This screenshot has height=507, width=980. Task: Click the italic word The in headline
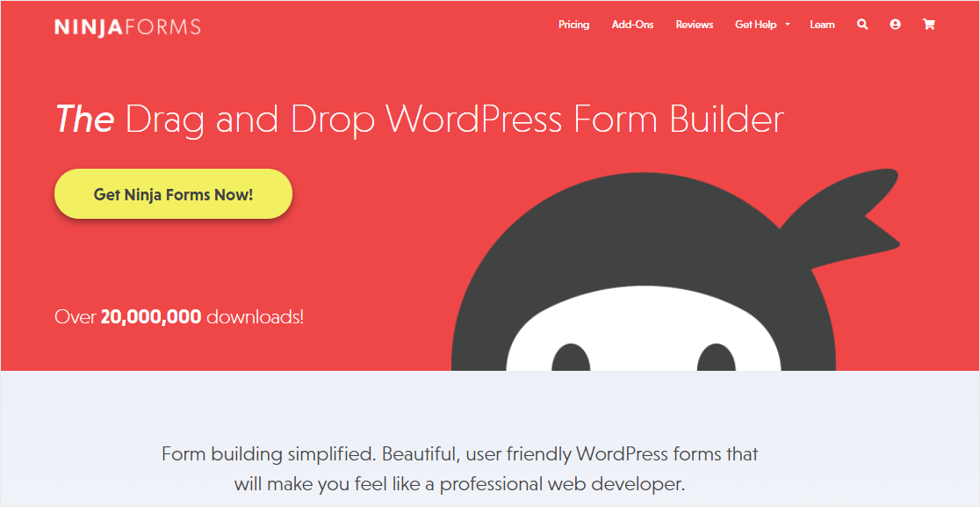point(84,119)
